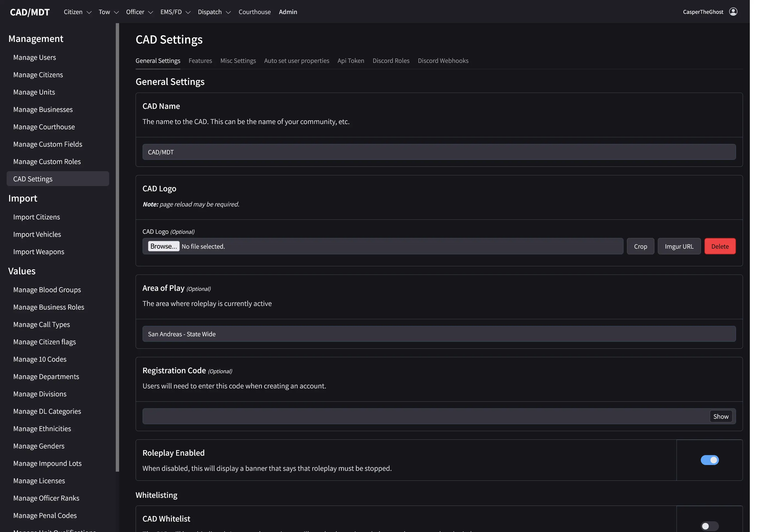Show the Registration Code value
The height and width of the screenshot is (532, 757).
coord(721,416)
